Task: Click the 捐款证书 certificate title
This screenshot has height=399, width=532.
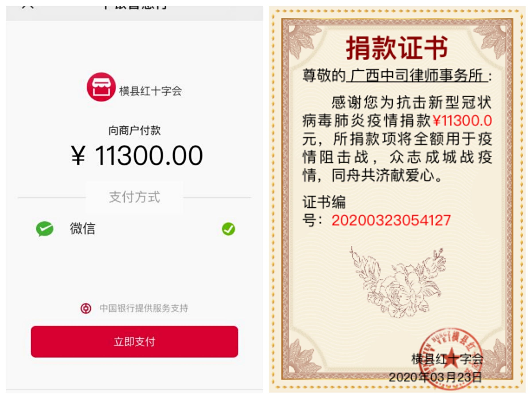Action: click(x=397, y=48)
